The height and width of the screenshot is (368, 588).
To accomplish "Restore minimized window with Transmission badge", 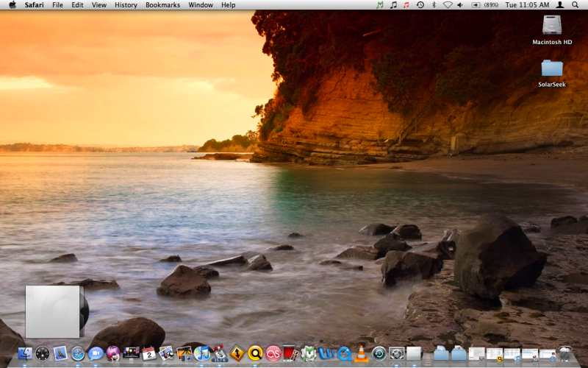I will 530,354.
